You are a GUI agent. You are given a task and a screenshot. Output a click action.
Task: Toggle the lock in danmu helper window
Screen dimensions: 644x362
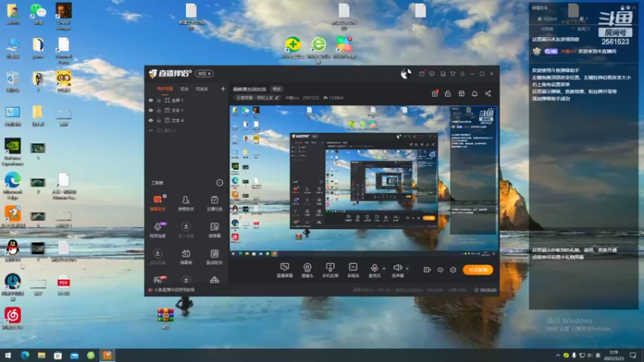tap(622, 7)
